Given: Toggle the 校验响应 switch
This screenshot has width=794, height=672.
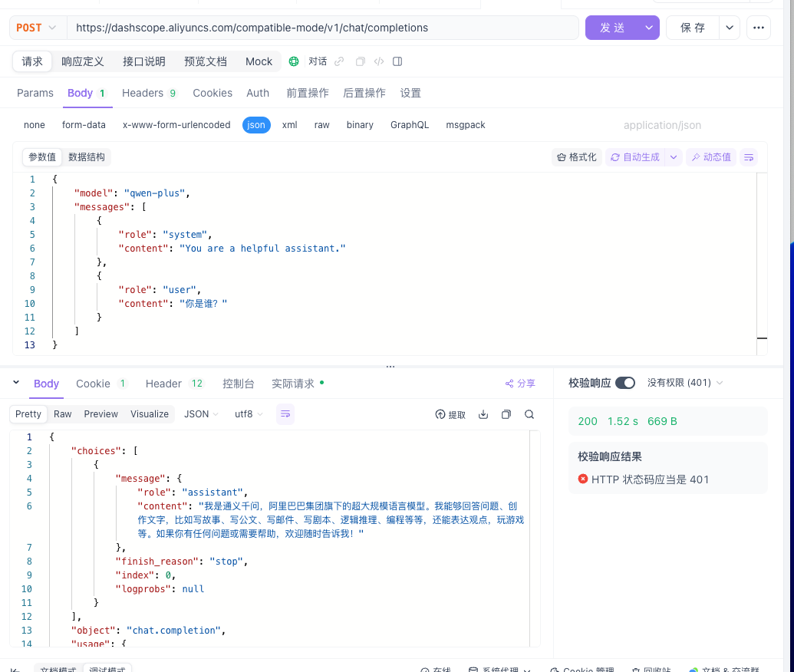Looking at the screenshot, I should 625,383.
